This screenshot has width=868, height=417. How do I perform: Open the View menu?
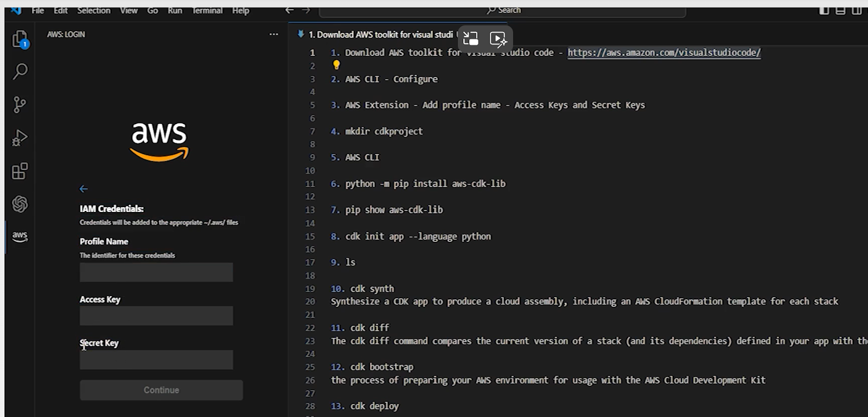[129, 10]
